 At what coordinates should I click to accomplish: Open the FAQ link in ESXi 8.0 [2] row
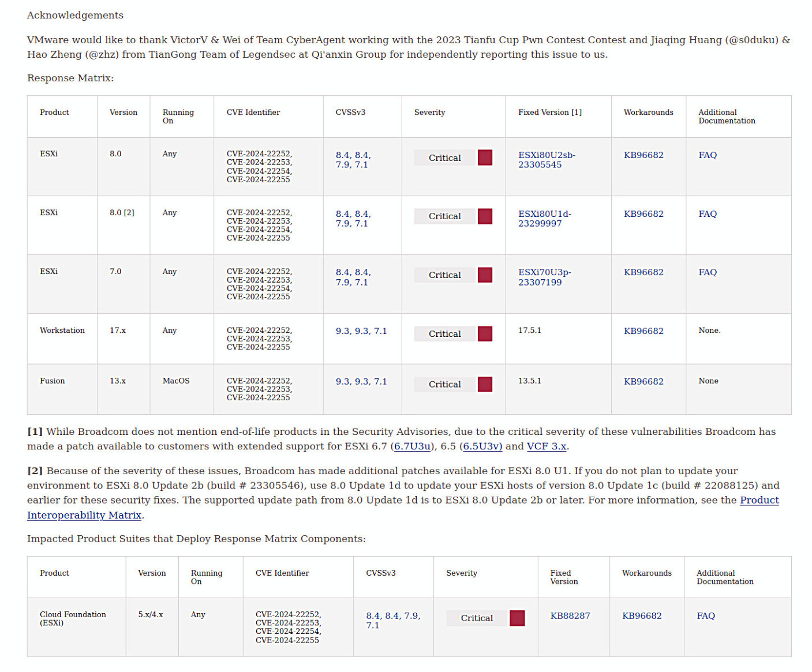point(708,214)
